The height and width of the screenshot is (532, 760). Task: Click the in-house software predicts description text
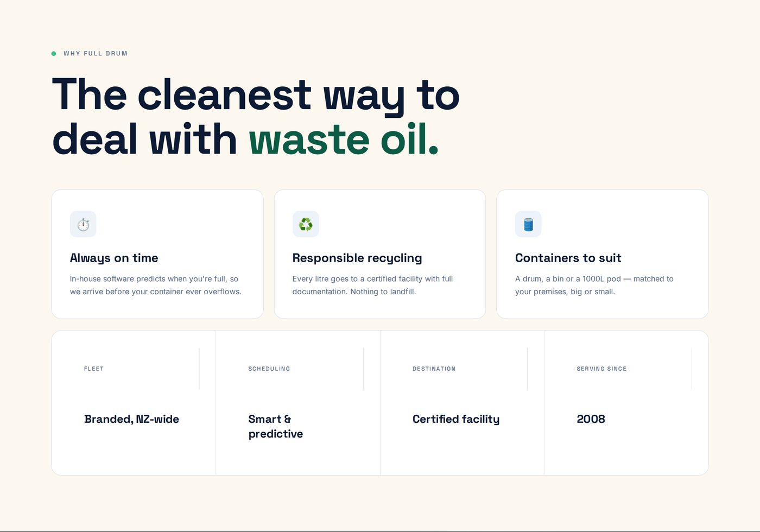(156, 285)
